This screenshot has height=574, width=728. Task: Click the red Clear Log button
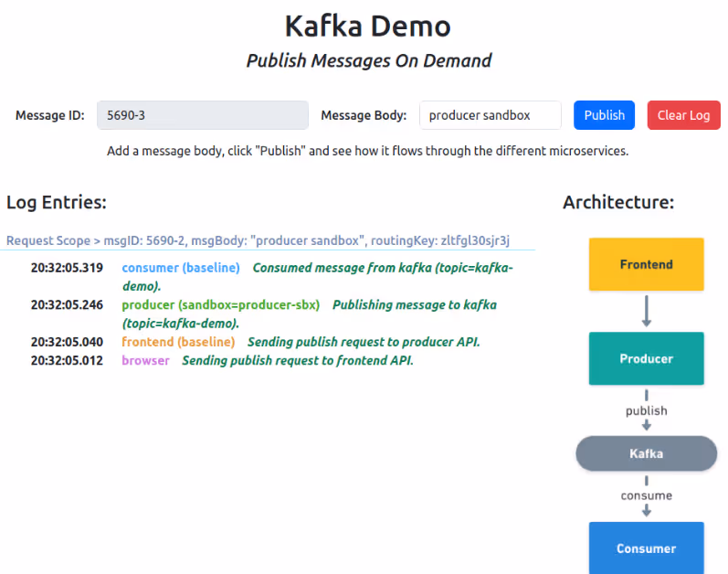click(683, 115)
